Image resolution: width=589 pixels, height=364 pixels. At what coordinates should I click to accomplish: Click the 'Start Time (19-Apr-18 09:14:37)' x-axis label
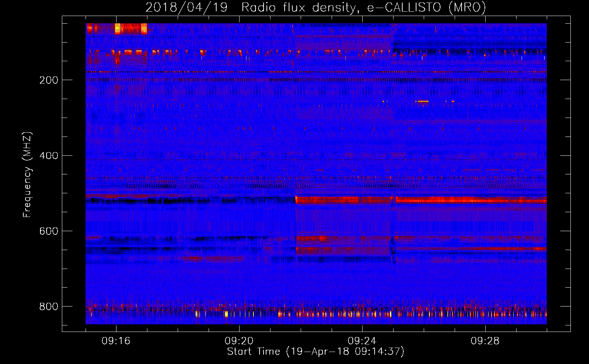316,352
